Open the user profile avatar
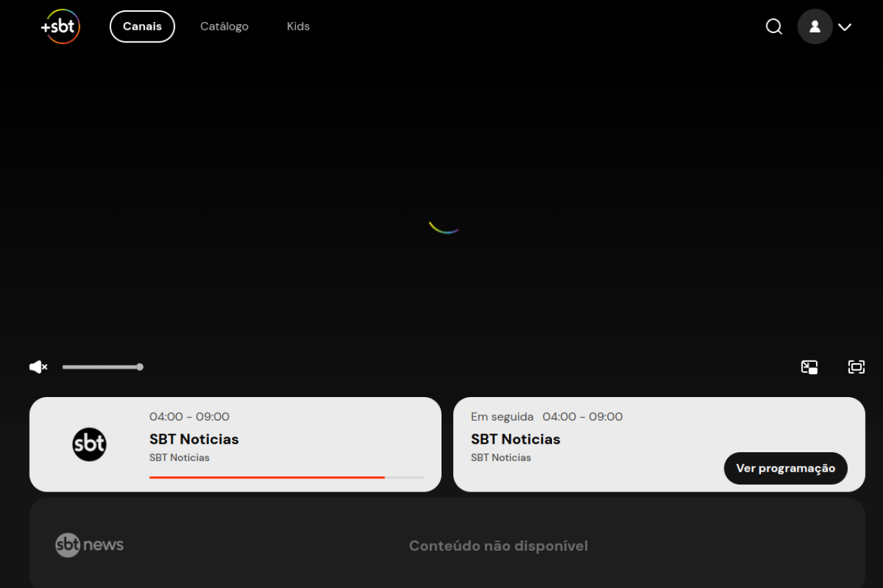 pyautogui.click(x=815, y=26)
